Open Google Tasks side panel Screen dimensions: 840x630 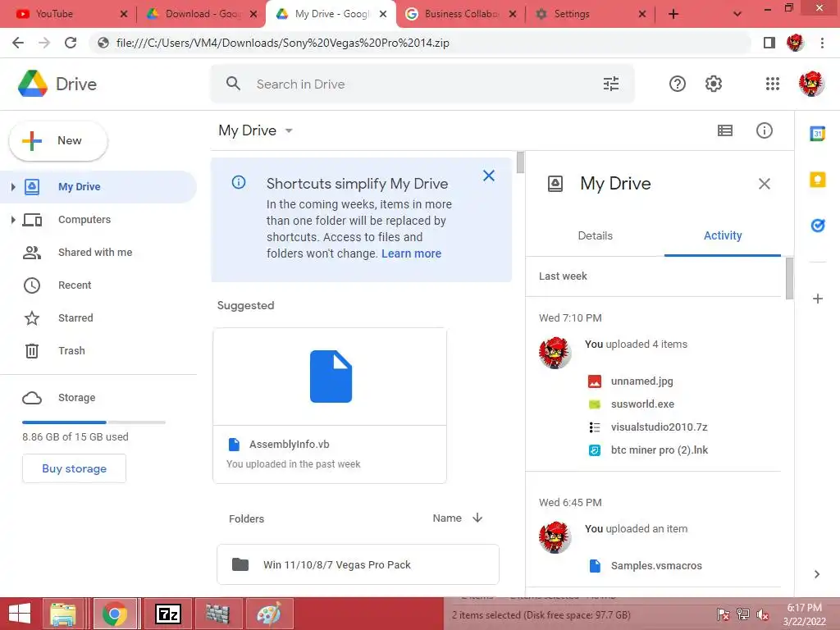pos(818,226)
